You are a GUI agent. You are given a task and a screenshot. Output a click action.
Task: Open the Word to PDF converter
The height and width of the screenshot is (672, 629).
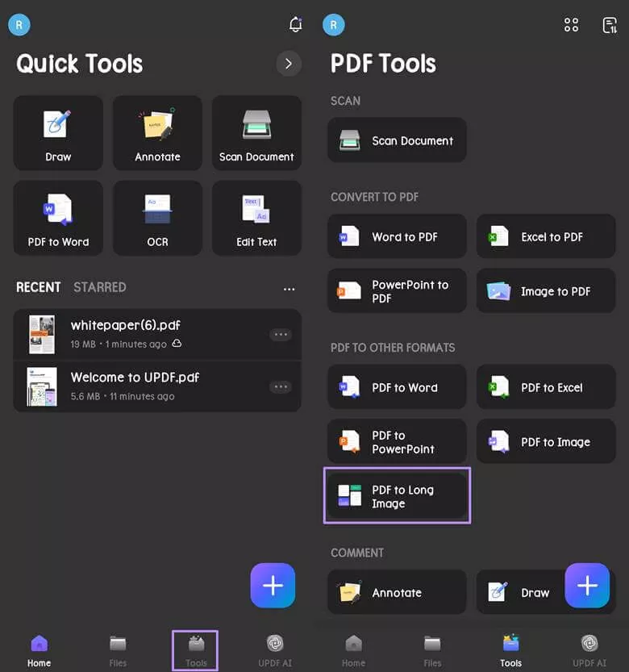[x=397, y=236]
